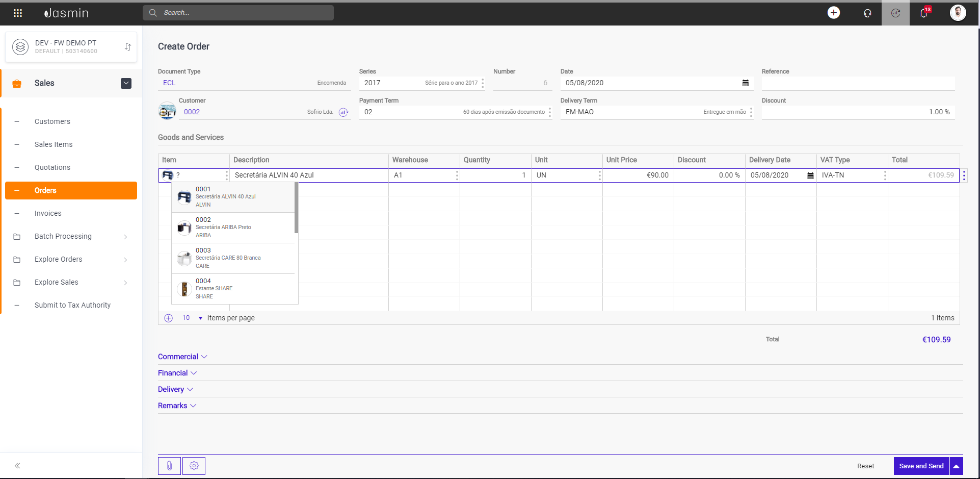Select item 0004 Estante SHARE
This screenshot has width=980, height=479.
coord(233,289)
